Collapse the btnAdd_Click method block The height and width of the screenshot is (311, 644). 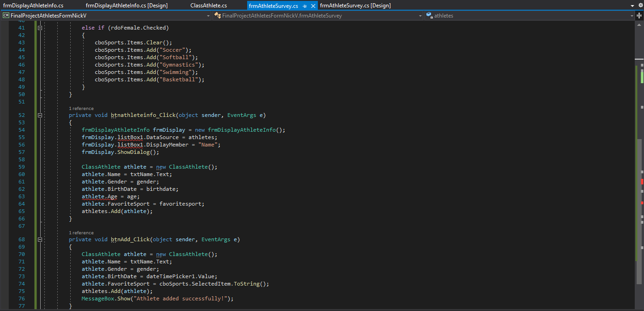tap(40, 239)
